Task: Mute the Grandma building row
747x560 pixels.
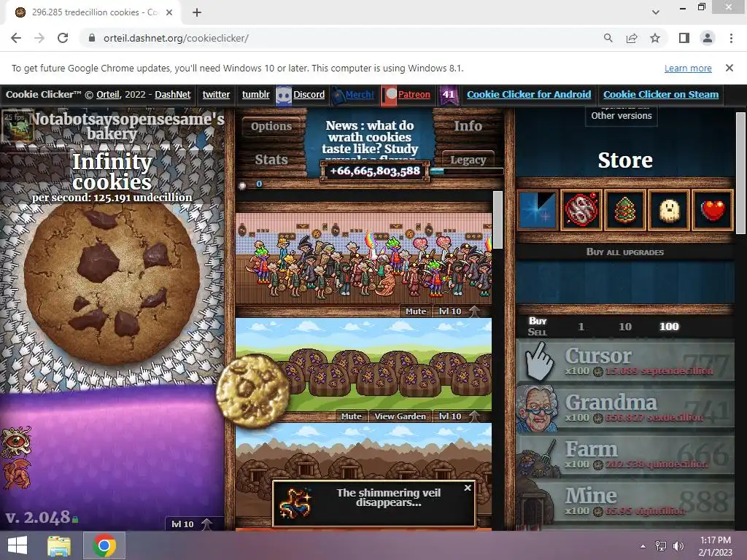Action: click(x=415, y=311)
